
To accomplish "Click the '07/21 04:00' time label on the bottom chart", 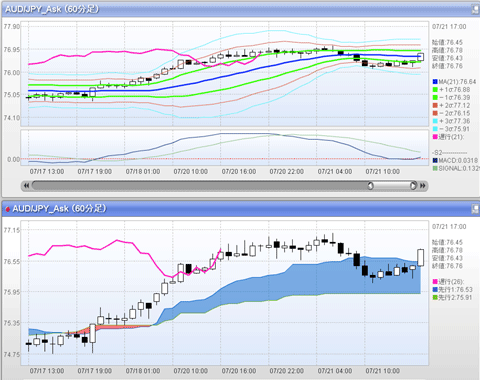I will [x=335, y=371].
